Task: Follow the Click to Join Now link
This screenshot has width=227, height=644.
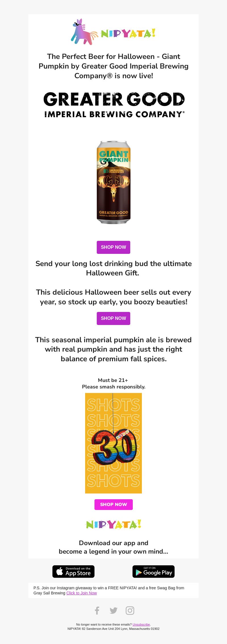Action: (81, 593)
